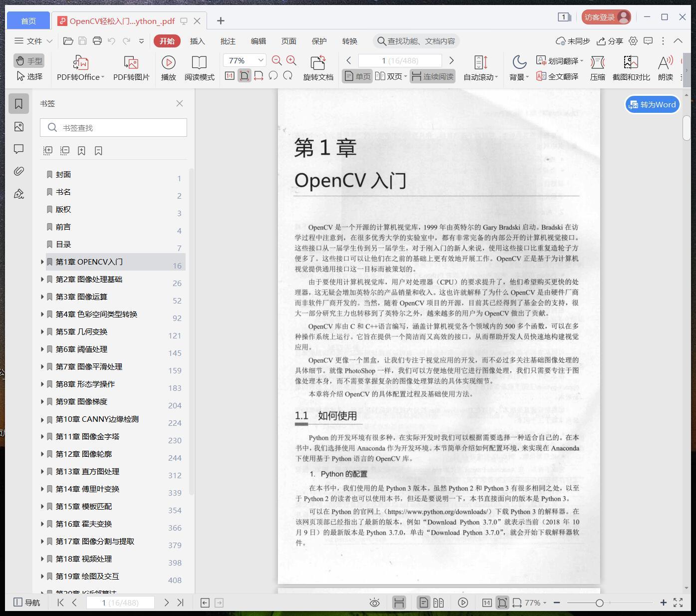Open the 截图和对比 tool
Viewport: 696px width, 616px height.
click(x=631, y=68)
